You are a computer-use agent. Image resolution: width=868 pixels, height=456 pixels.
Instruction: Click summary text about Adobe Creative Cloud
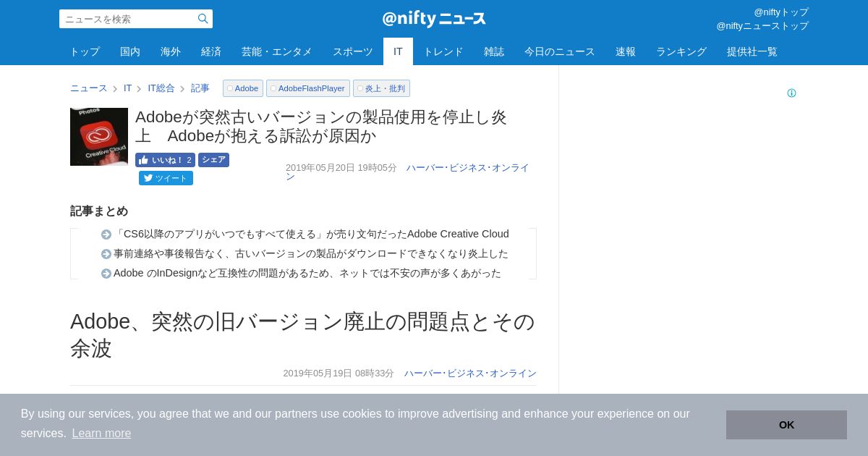(311, 234)
